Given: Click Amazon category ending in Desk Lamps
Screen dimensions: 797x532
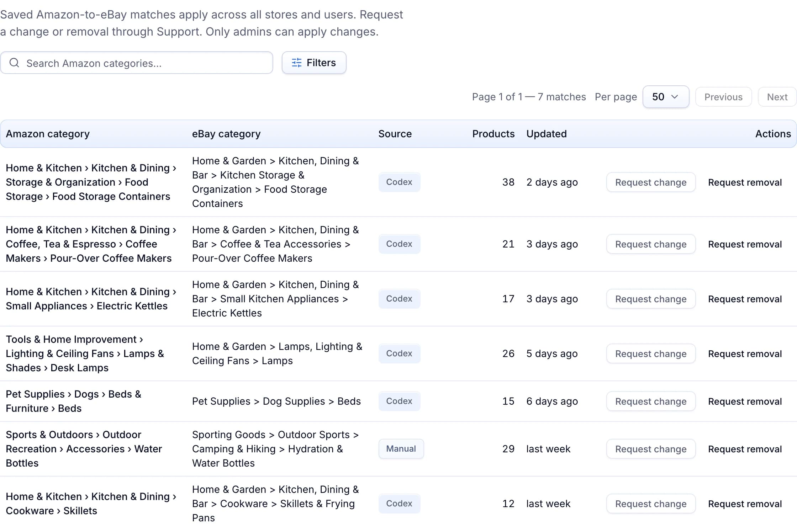Looking at the screenshot, I should 85,353.
